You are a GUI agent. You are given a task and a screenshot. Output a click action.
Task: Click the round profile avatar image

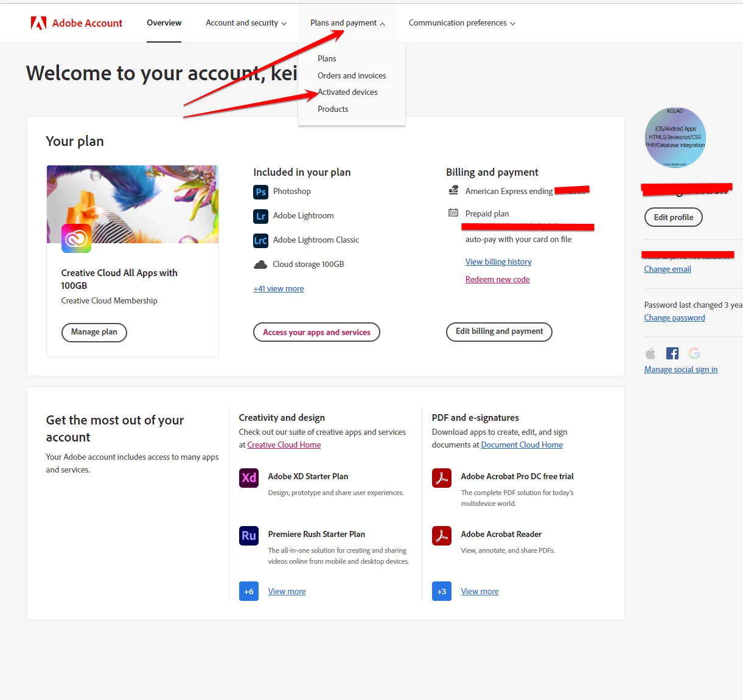[675, 138]
